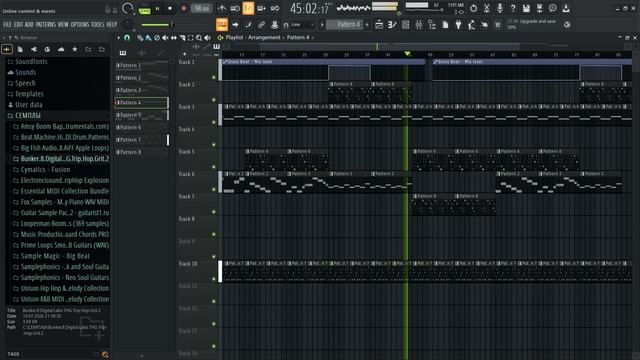
Task: Toggle the recording countdown button
Action: [248, 8]
